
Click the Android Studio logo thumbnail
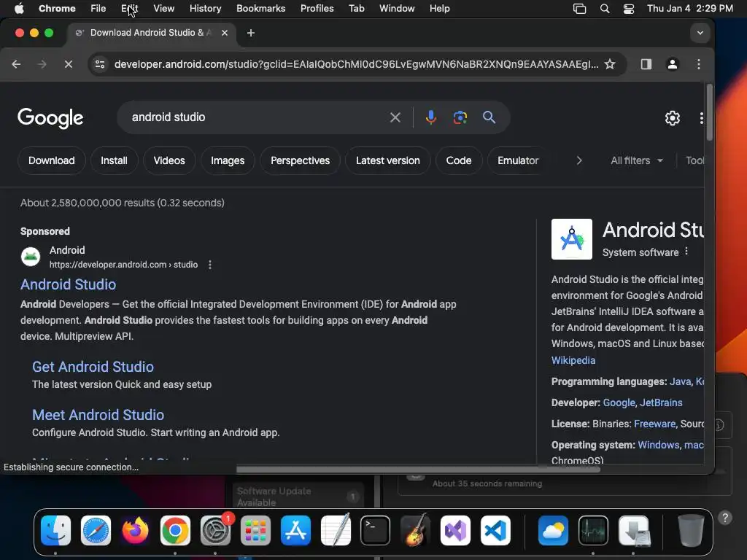coord(572,239)
